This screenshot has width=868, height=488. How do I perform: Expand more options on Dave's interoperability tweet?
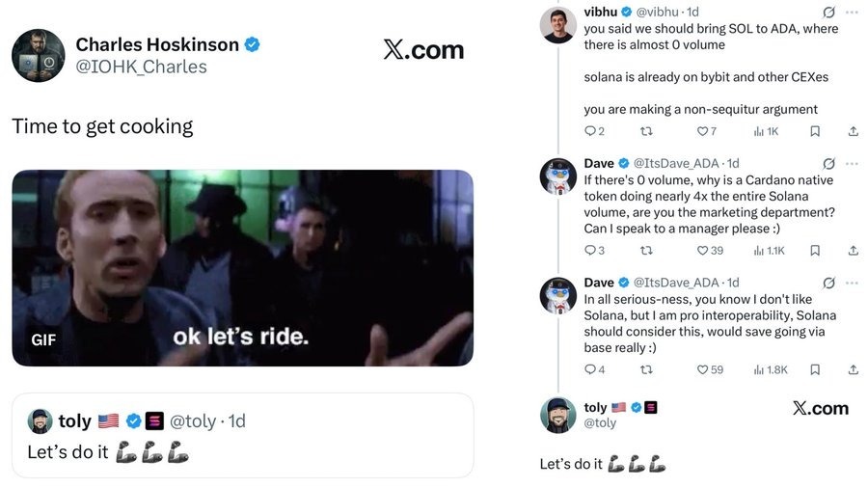852,283
